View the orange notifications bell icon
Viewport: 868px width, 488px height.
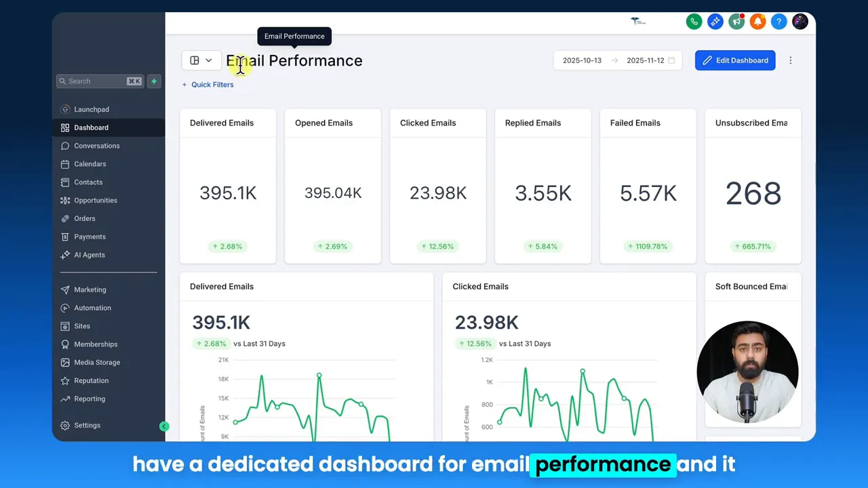coord(757,21)
